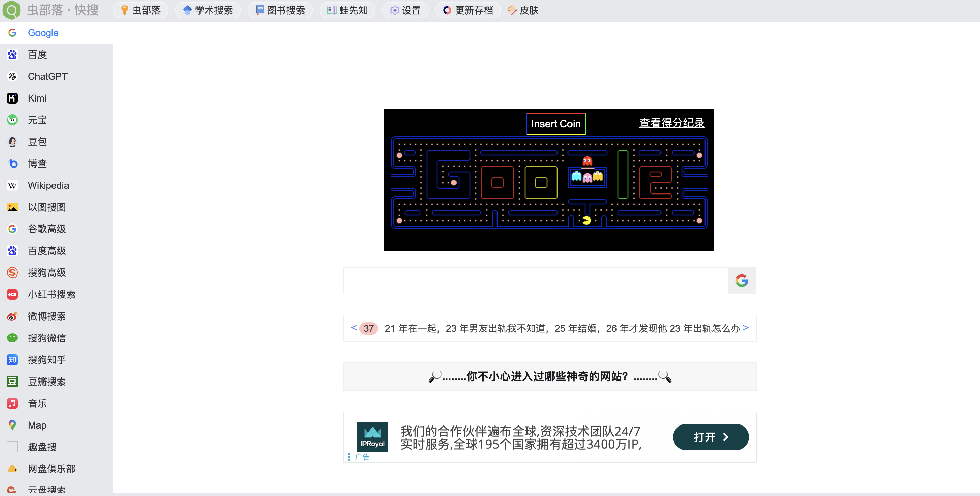Select the ChatGPT icon in sidebar
The image size is (980, 496).
pyautogui.click(x=12, y=76)
